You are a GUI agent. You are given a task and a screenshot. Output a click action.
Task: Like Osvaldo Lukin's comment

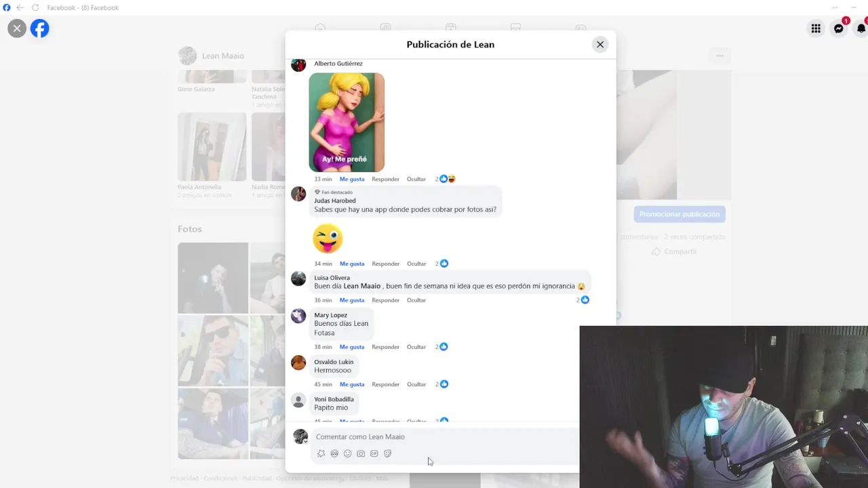coord(352,384)
